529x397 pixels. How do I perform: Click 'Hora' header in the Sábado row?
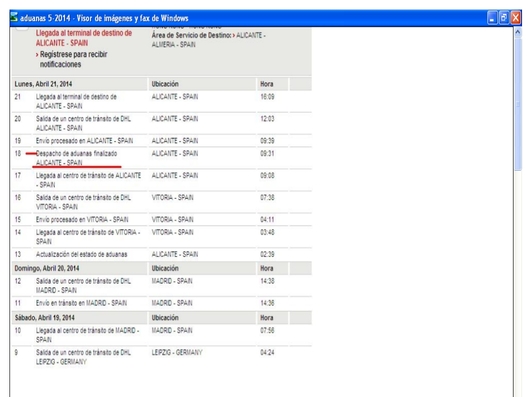point(267,317)
